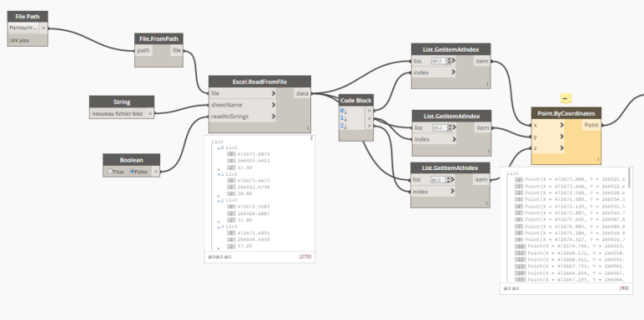
Task: Click the z input port arrow on Point.ByCoordinates
Action: tap(562, 147)
